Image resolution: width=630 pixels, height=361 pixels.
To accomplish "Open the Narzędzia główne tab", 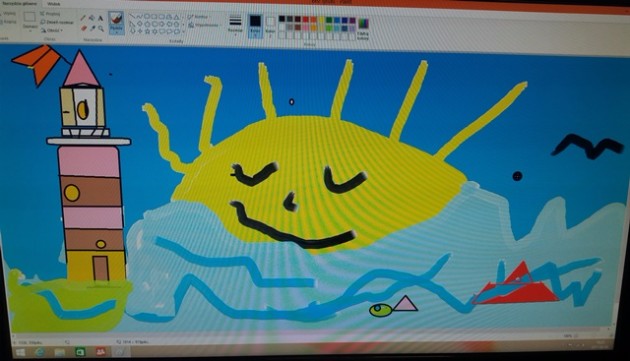I will (x=19, y=4).
